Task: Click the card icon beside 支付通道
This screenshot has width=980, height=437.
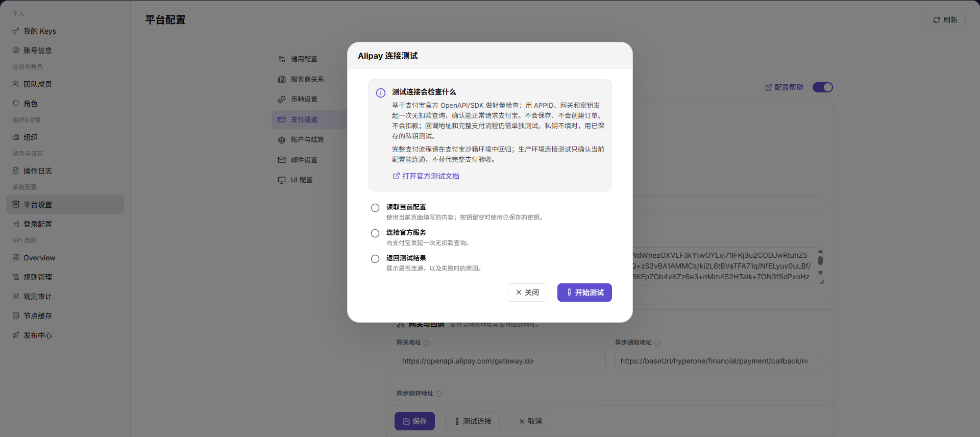Action: click(x=282, y=119)
